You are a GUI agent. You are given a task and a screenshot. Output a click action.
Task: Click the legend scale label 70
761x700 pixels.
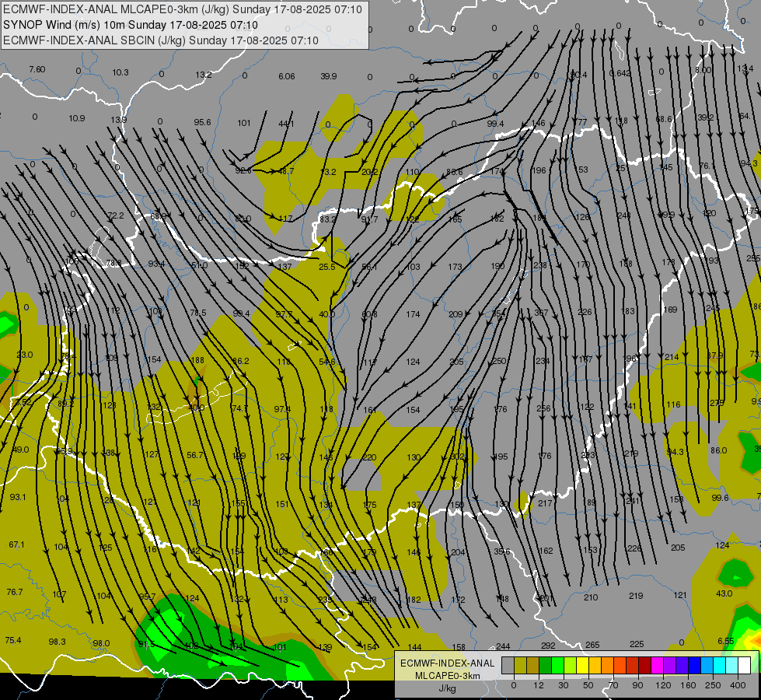(613, 685)
